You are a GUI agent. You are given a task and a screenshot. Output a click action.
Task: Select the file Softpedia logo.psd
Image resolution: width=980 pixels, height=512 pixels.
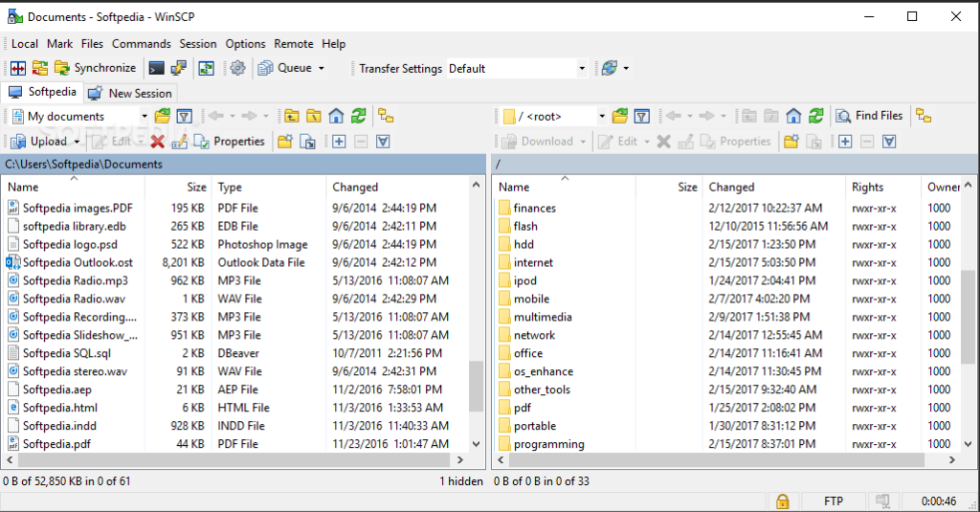coord(70,244)
